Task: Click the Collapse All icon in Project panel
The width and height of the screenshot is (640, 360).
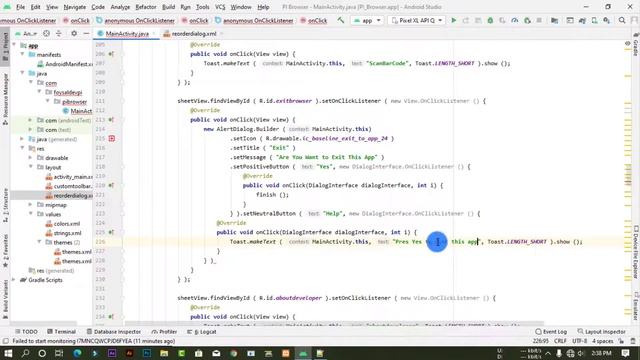Action: tap(58, 33)
